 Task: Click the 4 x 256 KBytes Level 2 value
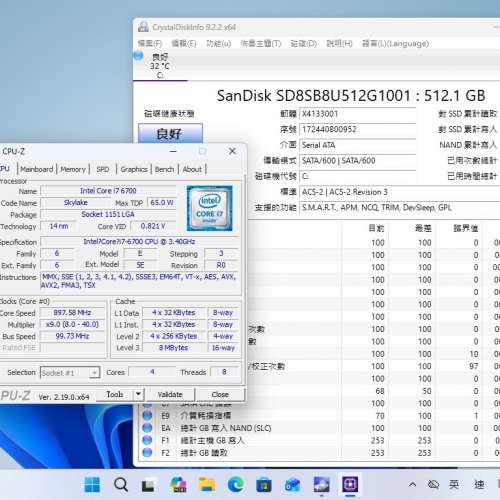(173, 336)
